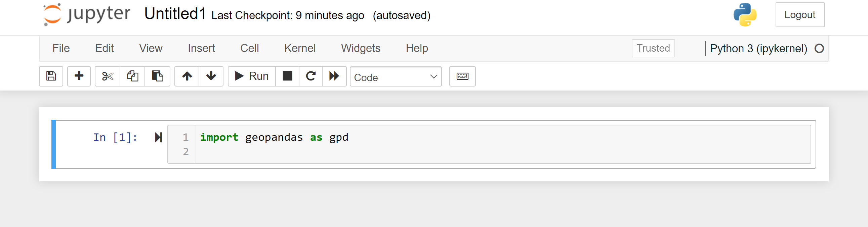Insert a cell below with plus icon
The height and width of the screenshot is (227, 868).
coord(79,76)
